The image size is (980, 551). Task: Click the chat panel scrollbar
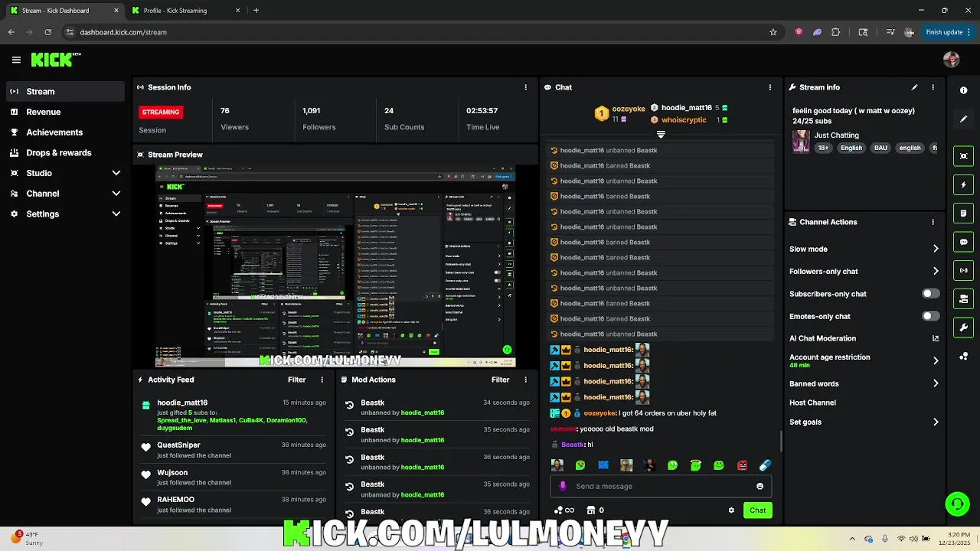tap(781, 441)
